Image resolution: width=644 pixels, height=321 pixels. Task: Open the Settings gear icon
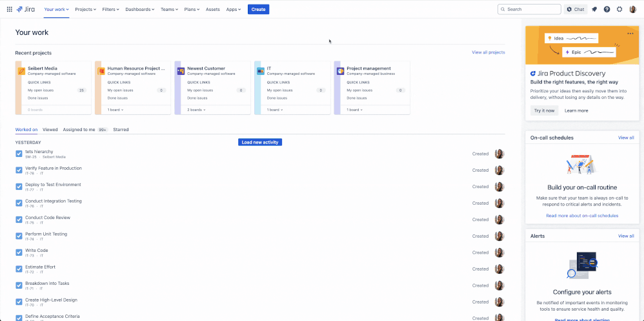pos(619,10)
